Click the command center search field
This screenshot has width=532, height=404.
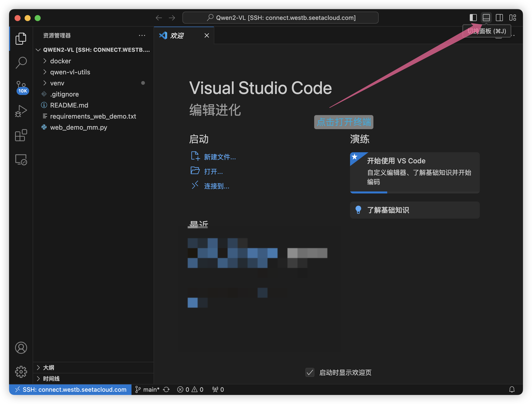pyautogui.click(x=281, y=18)
